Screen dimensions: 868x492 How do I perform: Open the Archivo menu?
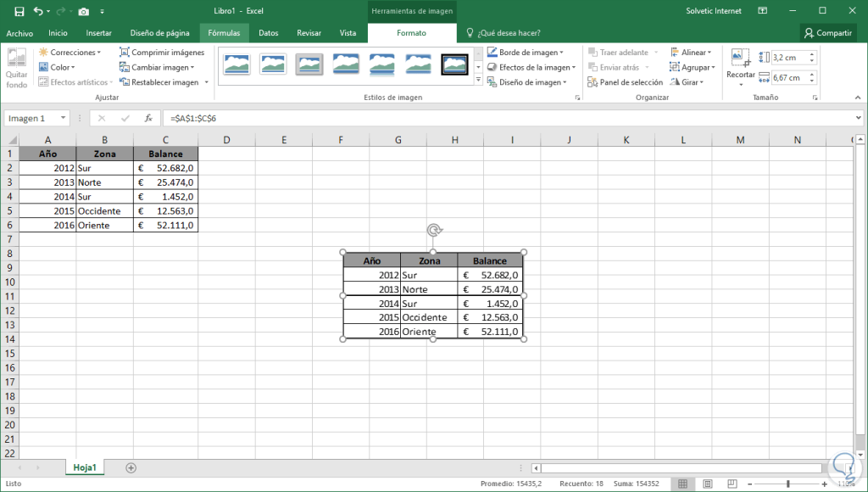pyautogui.click(x=19, y=32)
